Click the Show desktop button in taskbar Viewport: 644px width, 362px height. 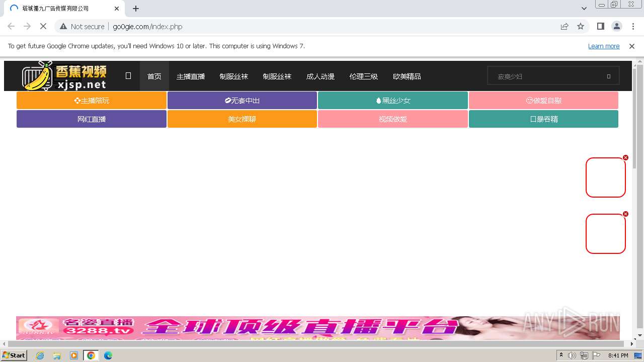tap(638, 355)
